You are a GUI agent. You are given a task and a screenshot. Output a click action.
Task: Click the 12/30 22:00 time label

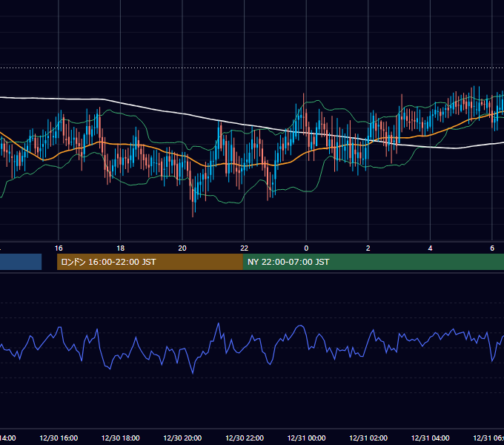pos(245,438)
